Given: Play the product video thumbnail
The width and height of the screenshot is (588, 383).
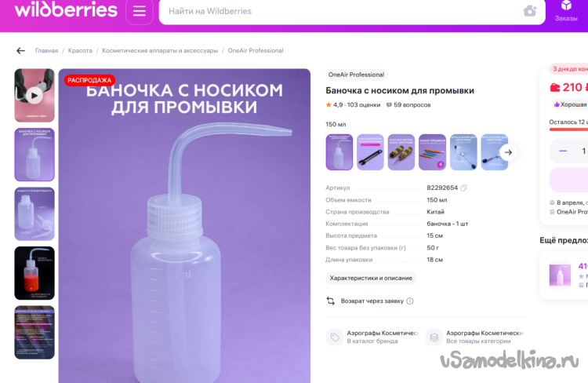Looking at the screenshot, I should point(34,96).
